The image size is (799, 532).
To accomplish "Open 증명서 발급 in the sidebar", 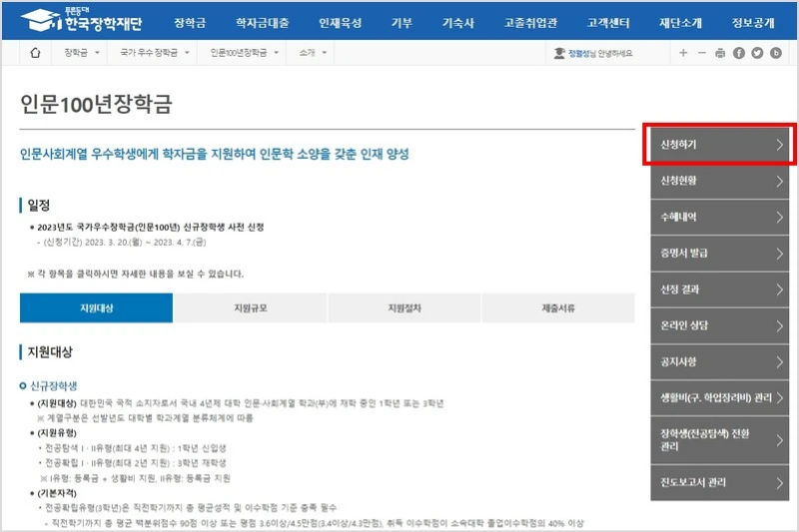I will click(x=719, y=254).
